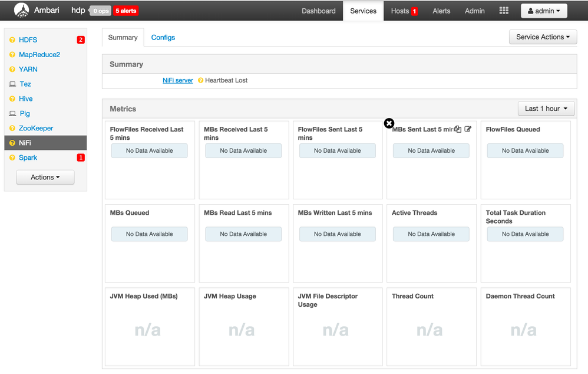Screen dimensions: 588x374
Task: Click the Thread Count widget
Action: [432, 327]
